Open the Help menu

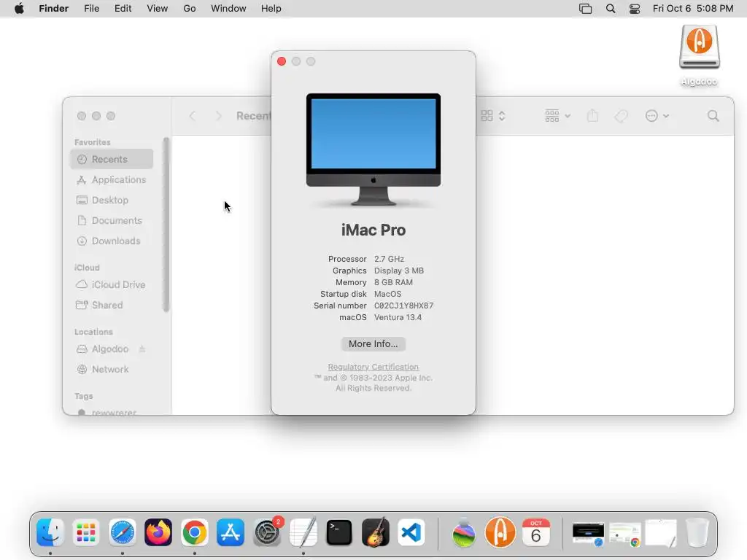click(271, 9)
